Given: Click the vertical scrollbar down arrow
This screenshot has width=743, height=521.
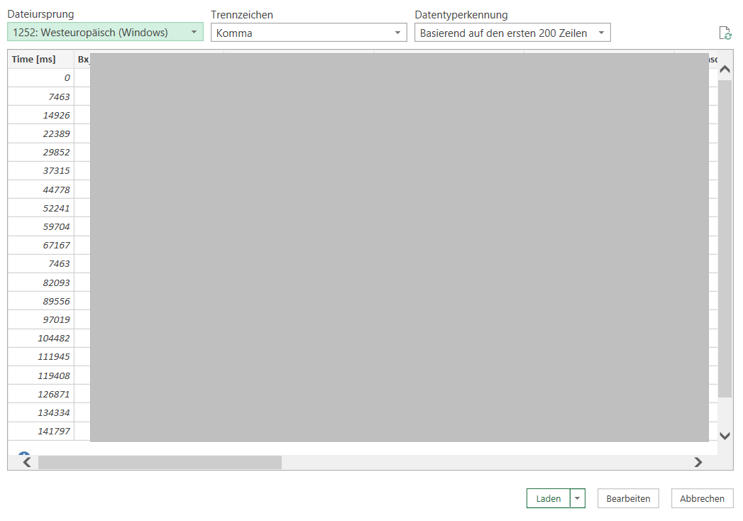Looking at the screenshot, I should [725, 436].
